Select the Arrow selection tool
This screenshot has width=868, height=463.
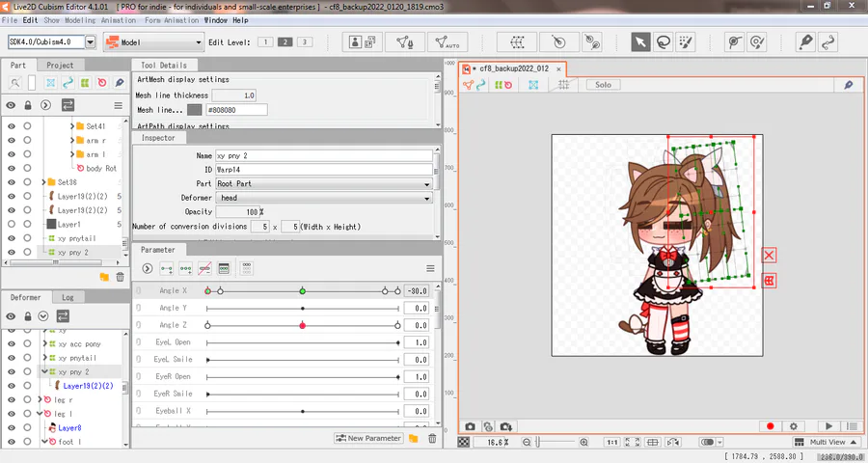click(640, 42)
